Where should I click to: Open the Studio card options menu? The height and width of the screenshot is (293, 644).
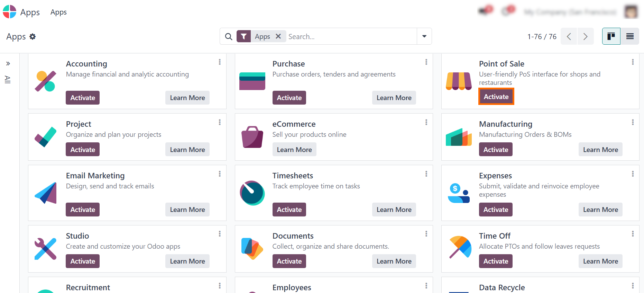click(220, 234)
